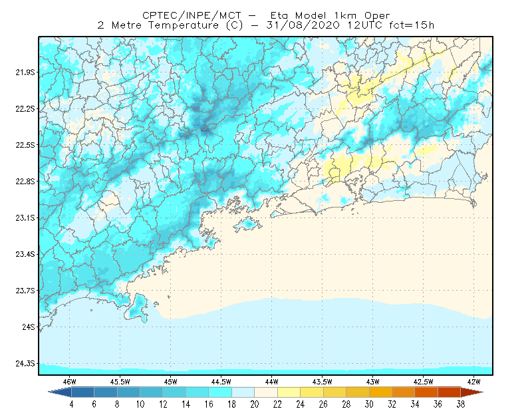Click the cream 20-22 colorbar segment
The height and width of the screenshot is (411, 532).
(266, 392)
